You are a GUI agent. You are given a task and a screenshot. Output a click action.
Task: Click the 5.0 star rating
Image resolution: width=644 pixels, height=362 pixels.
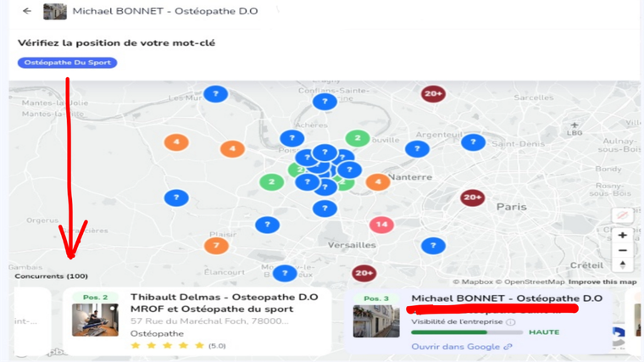pyautogui.click(x=178, y=346)
